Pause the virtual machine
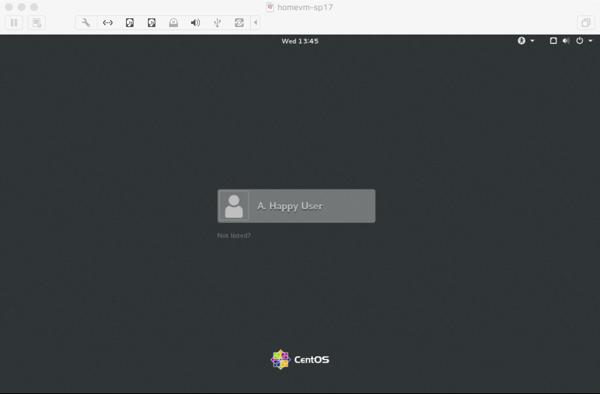Screen dimensions: 600x394 coord(14,23)
